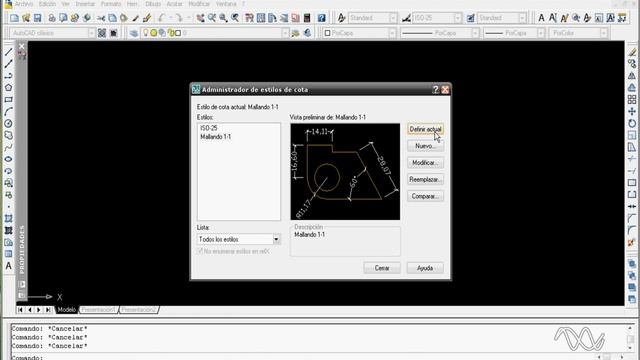
Task: Expand the layer list dropdown
Action: [285, 33]
